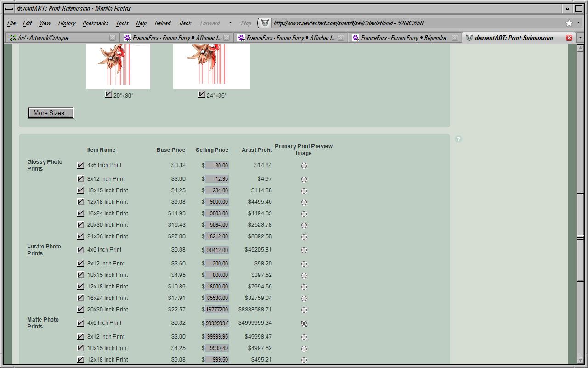This screenshot has width=588, height=368.
Task: Toggle Lustre 8x12 Inch Print checkbox
Action: pos(81,264)
